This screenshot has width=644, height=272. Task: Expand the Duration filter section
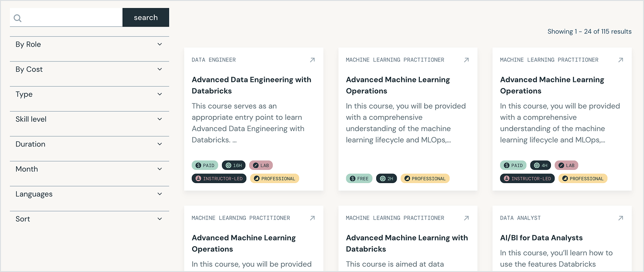click(89, 144)
